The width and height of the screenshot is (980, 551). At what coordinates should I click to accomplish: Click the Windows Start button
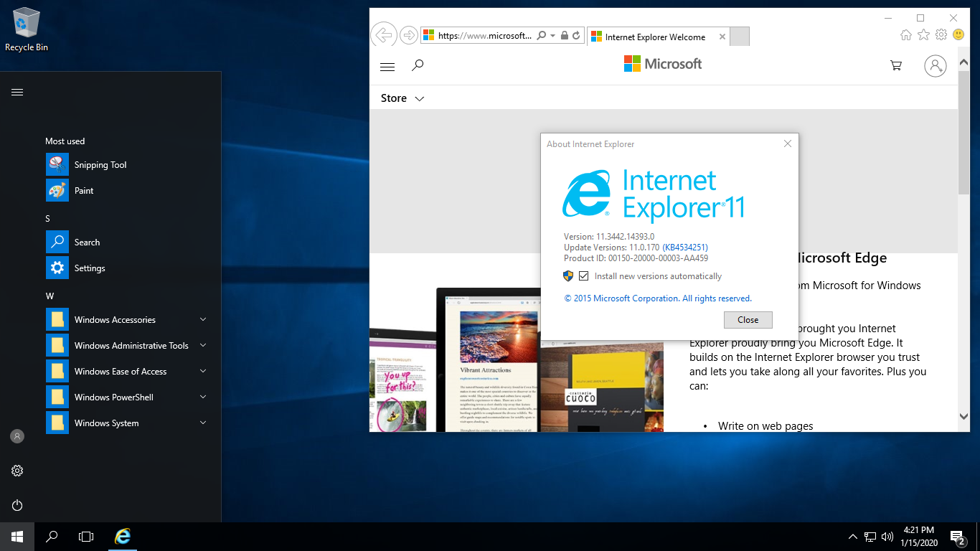[x=17, y=537]
